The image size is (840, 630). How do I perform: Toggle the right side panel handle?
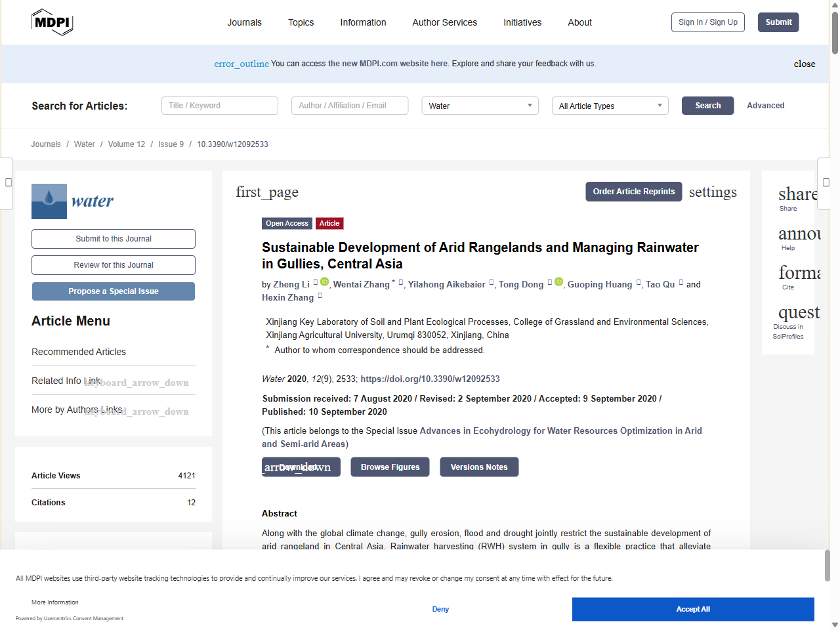826,183
